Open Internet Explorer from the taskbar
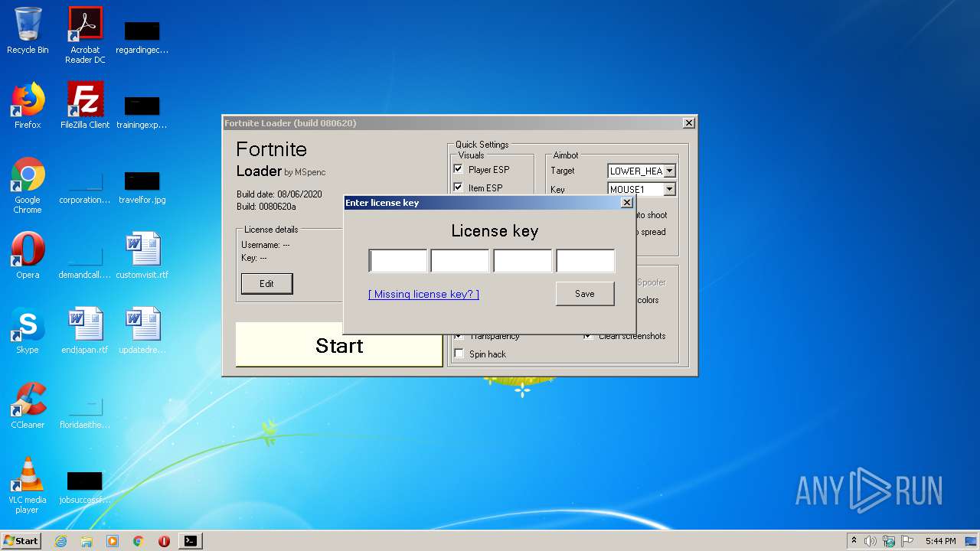This screenshot has height=551, width=980. pyautogui.click(x=60, y=541)
